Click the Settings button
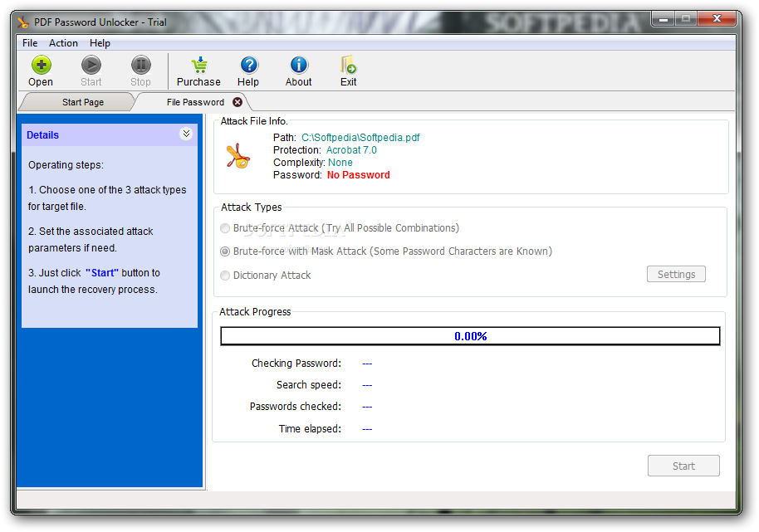This screenshot has height=532, width=759. point(676,274)
